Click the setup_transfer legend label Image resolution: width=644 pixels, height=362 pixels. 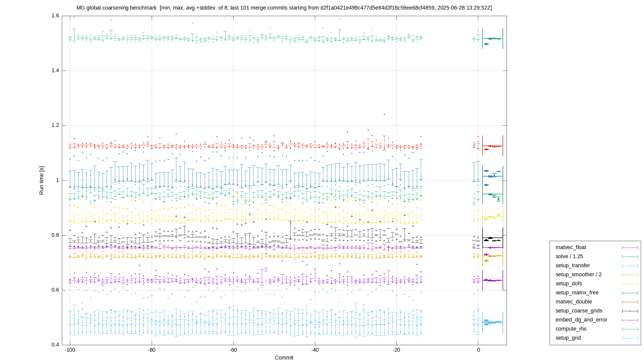pyautogui.click(x=573, y=265)
